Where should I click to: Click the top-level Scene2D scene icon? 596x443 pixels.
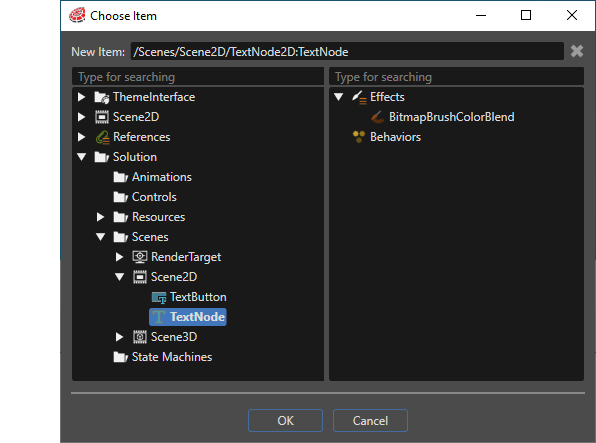[x=101, y=117]
